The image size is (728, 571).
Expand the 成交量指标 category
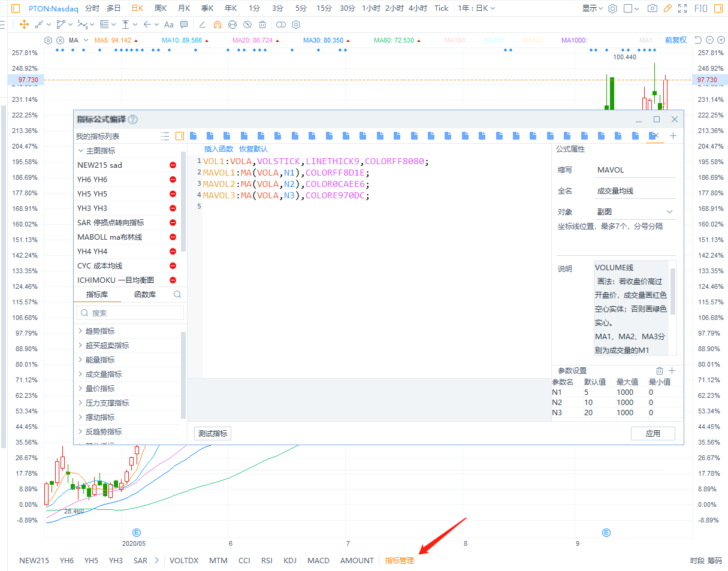80,374
